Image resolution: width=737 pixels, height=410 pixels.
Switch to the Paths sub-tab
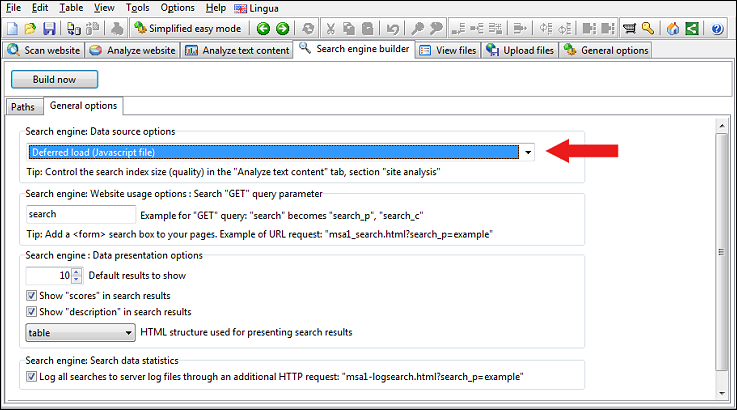[23, 107]
